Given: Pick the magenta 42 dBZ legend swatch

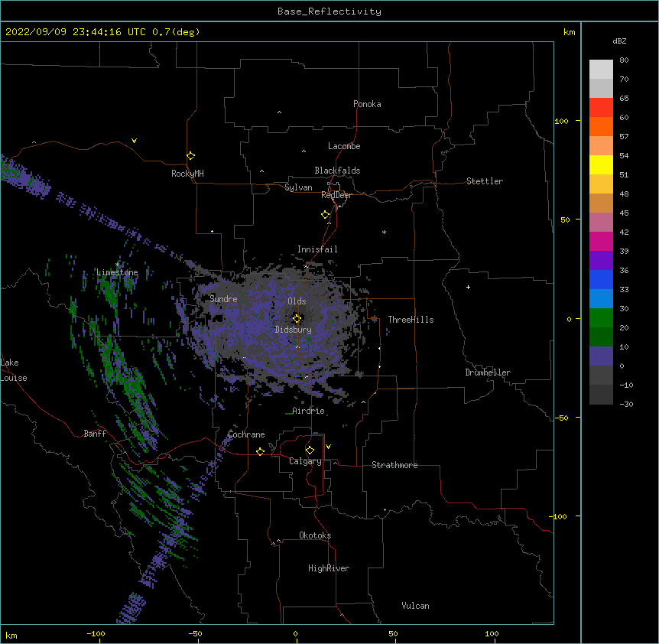Looking at the screenshot, I should [x=601, y=241].
